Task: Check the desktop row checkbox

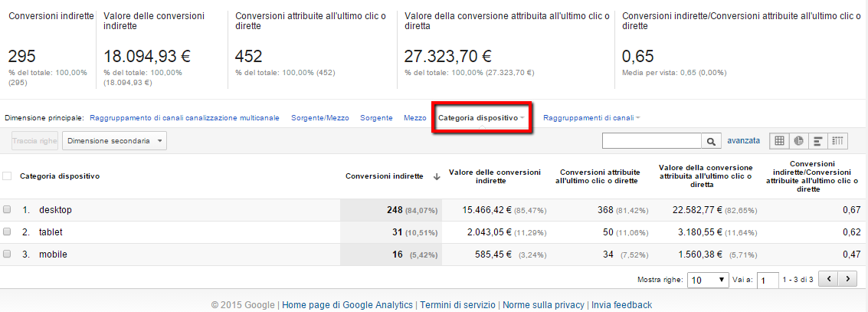Action: click(x=7, y=210)
